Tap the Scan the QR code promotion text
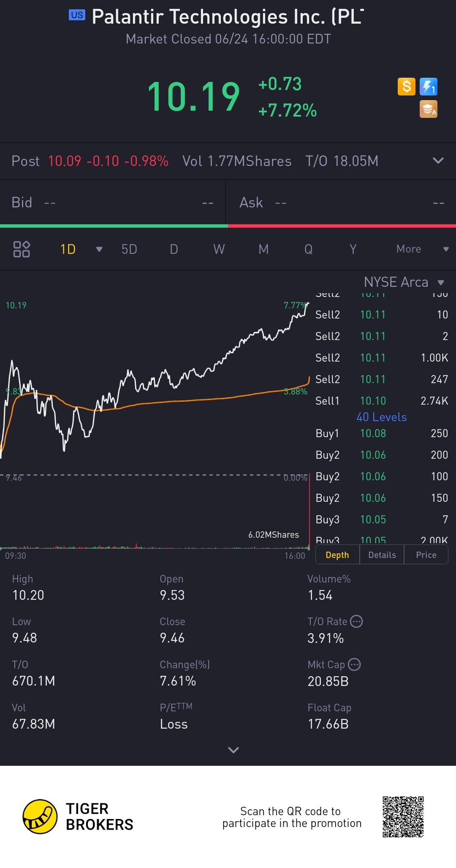This screenshot has height=868, width=456. tap(292, 817)
